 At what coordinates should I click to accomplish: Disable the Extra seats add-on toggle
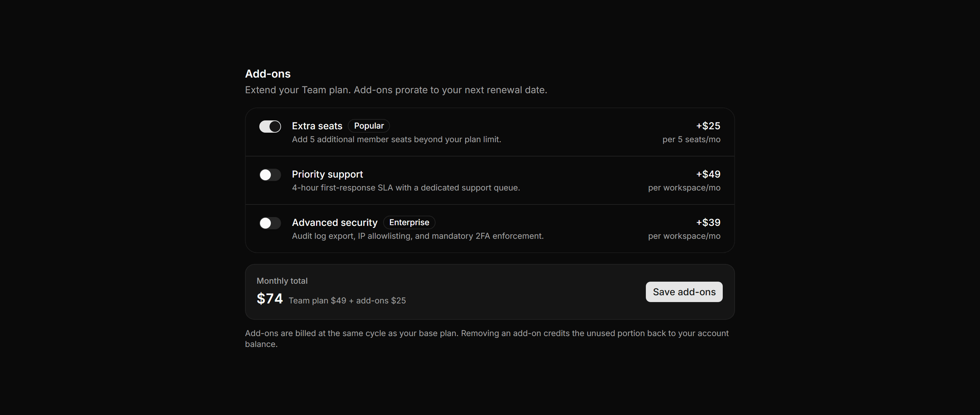[x=270, y=126]
